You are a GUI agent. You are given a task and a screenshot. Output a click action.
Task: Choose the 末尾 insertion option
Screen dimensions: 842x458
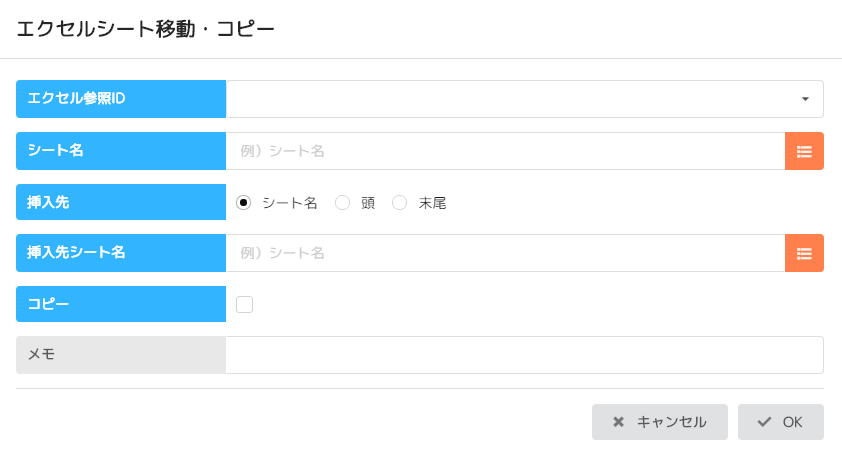pyautogui.click(x=399, y=203)
